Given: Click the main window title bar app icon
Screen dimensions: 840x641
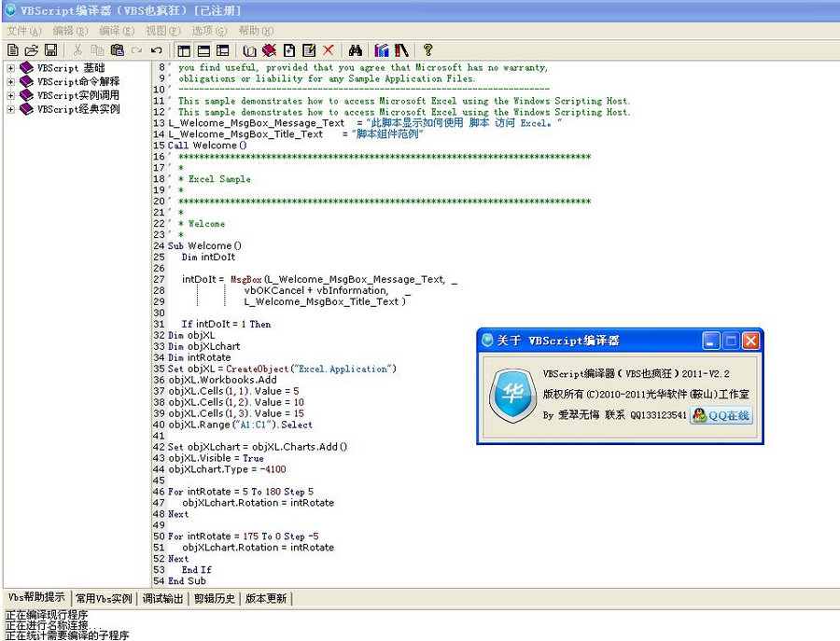Looking at the screenshot, I should pyautogui.click(x=10, y=9).
